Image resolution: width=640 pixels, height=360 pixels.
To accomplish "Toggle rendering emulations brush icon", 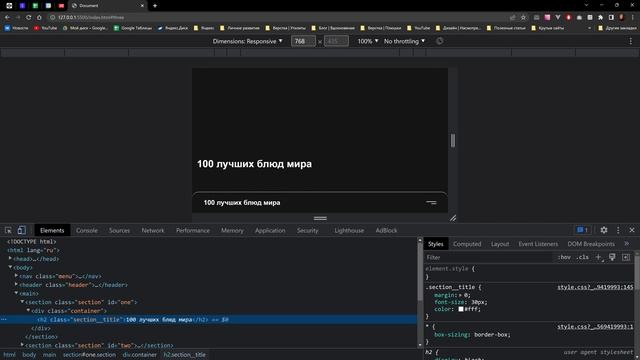I will 612,257.
